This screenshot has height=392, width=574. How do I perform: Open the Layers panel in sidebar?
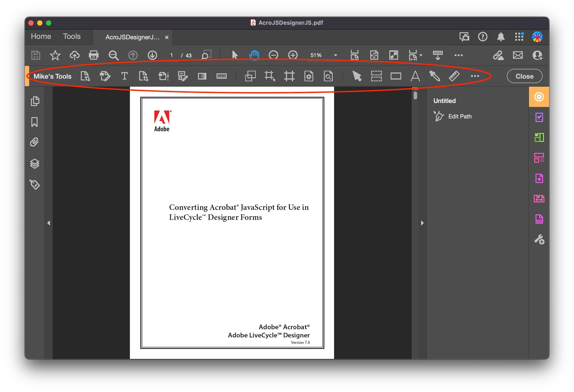tap(35, 164)
